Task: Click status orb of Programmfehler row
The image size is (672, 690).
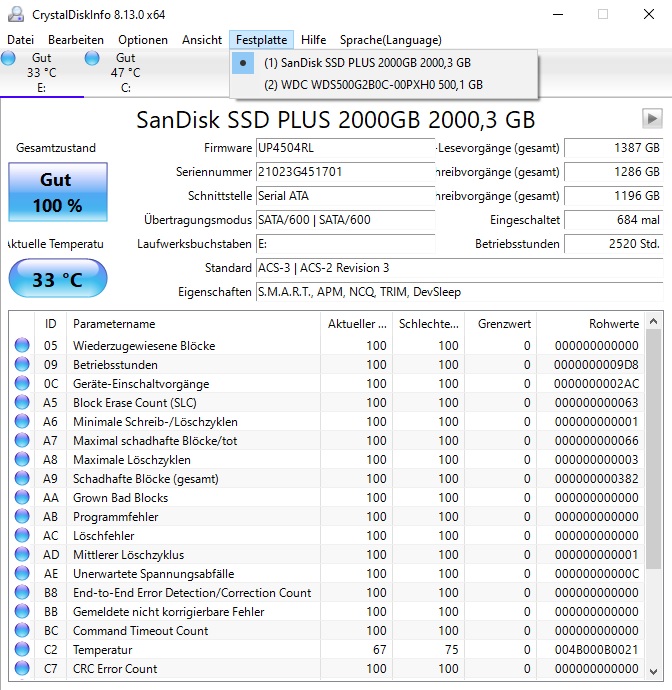Action: (x=22, y=516)
